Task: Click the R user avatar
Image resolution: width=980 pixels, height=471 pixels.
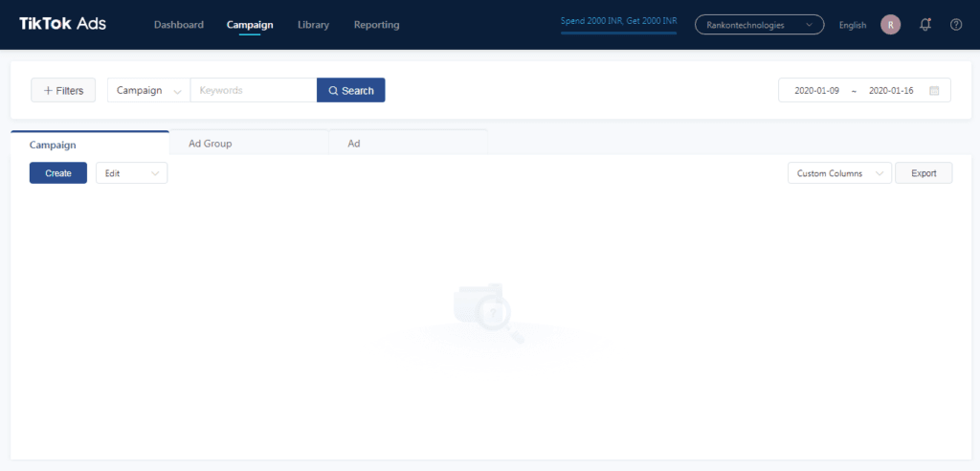Action: pyautogui.click(x=891, y=25)
